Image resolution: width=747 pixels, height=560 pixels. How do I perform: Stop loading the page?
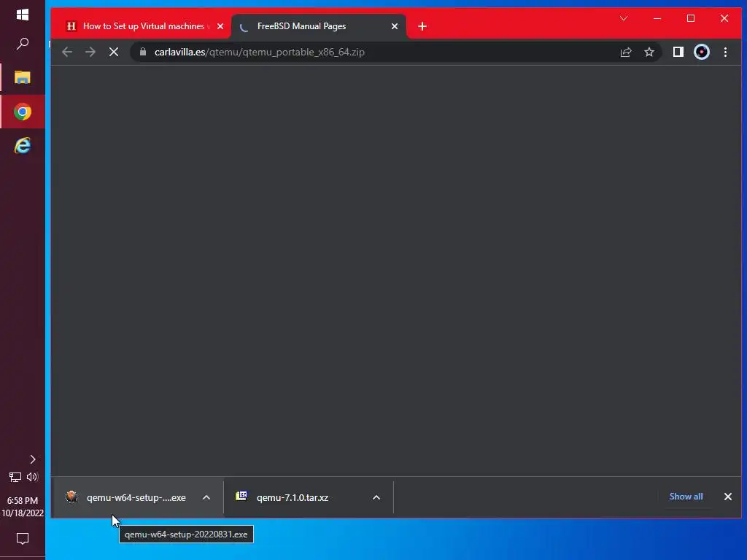click(113, 52)
